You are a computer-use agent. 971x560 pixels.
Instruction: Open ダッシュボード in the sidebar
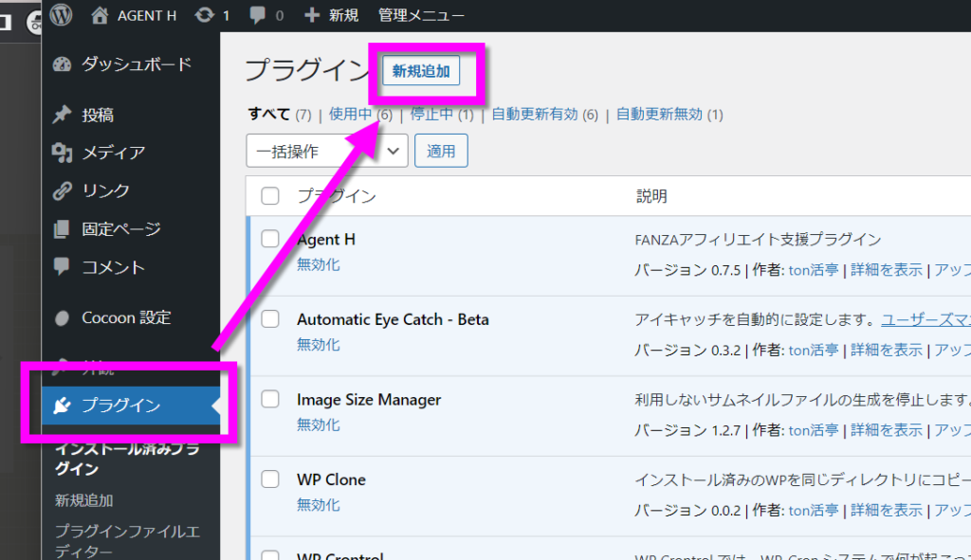click(137, 64)
